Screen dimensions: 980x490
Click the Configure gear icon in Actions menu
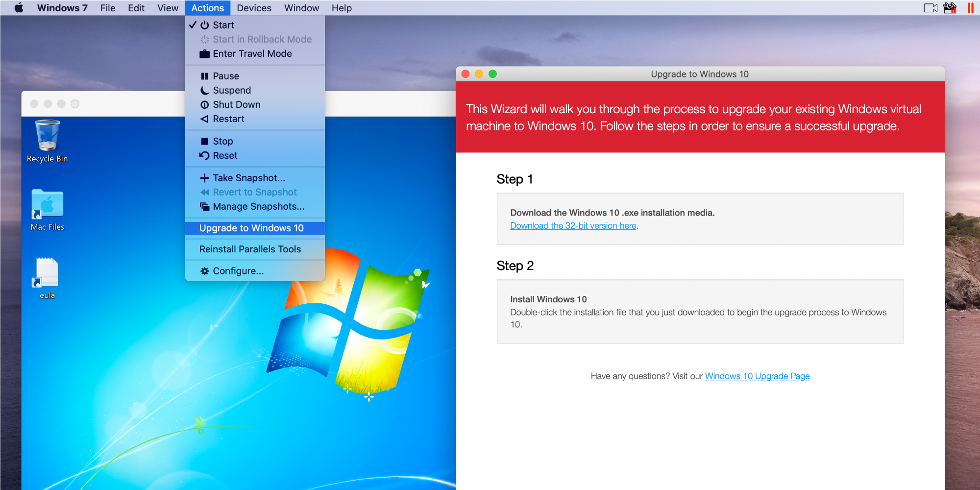pos(204,270)
